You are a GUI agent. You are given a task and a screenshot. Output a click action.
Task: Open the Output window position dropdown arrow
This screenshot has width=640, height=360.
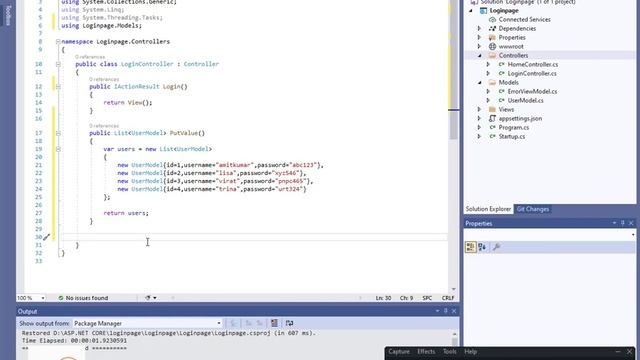(437, 311)
